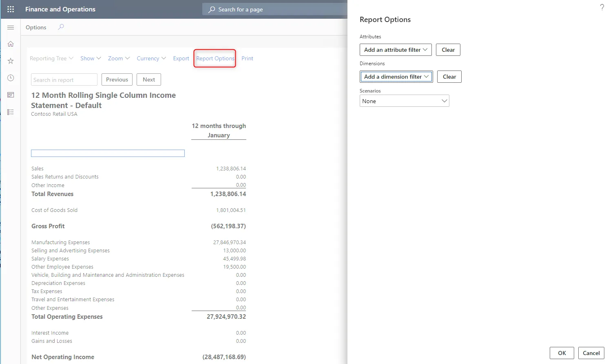Click inside the Search in report field
The image size is (606, 364).
tap(64, 79)
